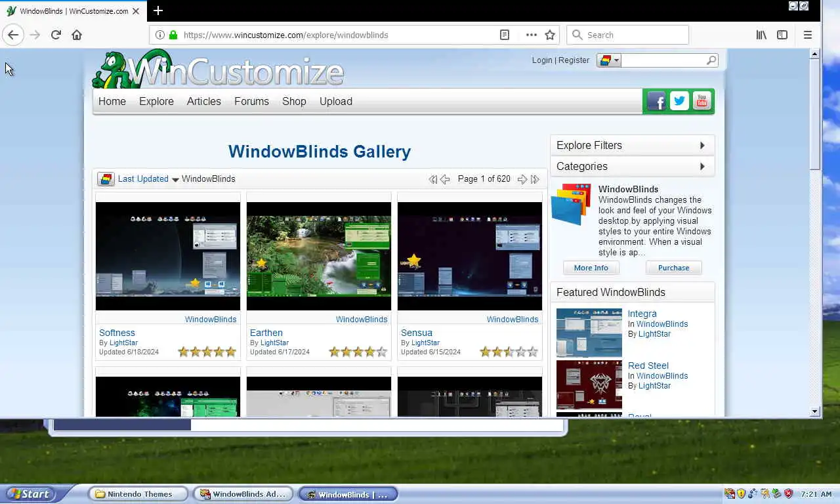840x504 pixels.
Task: Click the WindowBlinds product box icon
Action: coord(571,204)
